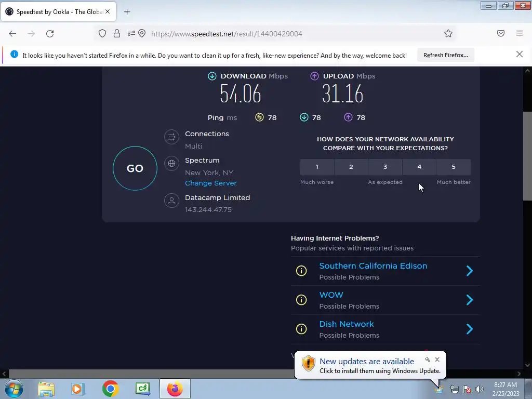The image size is (532, 399).
Task: Select the Speedtest by Ookla tab
Action: coord(58,11)
